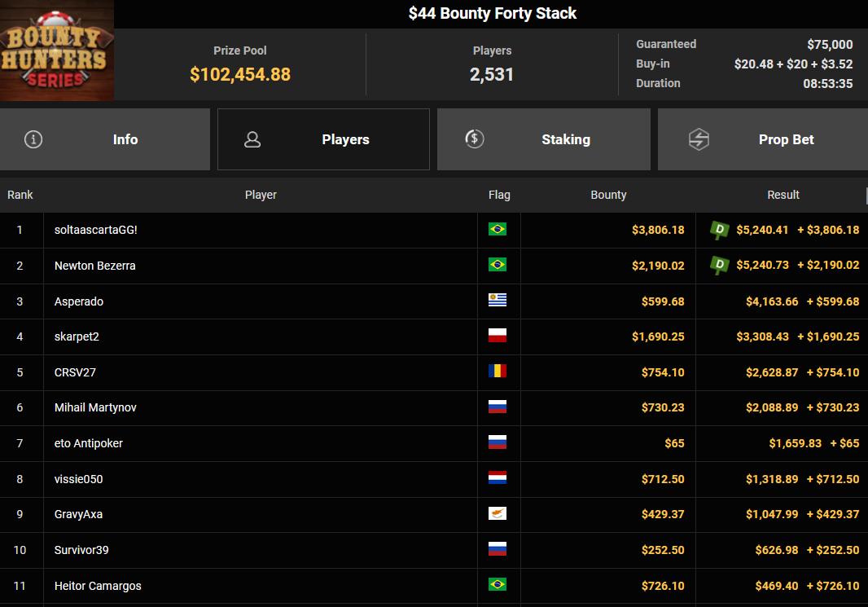Switch to the Staking tab
Image resolution: width=868 pixels, height=607 pixels.
point(544,139)
